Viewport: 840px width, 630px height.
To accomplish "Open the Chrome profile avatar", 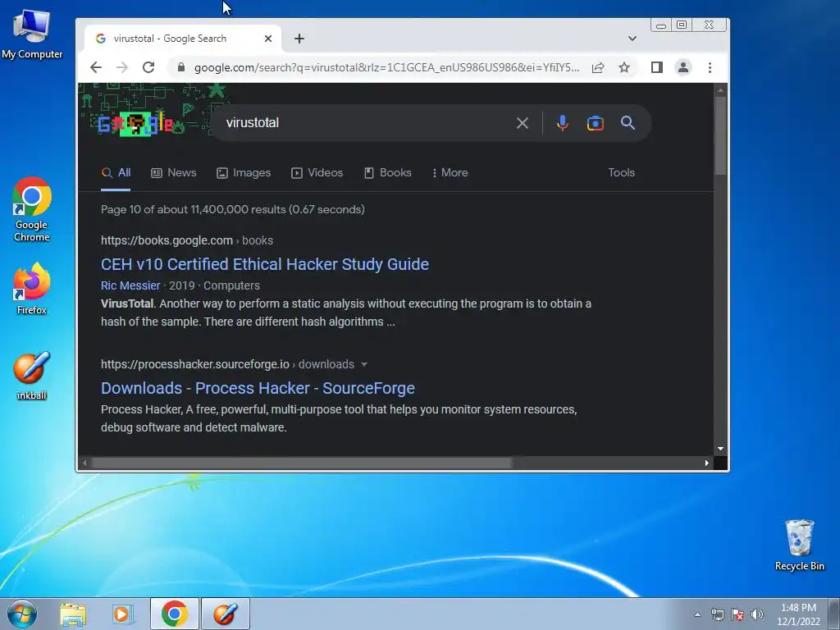I will coord(683,67).
